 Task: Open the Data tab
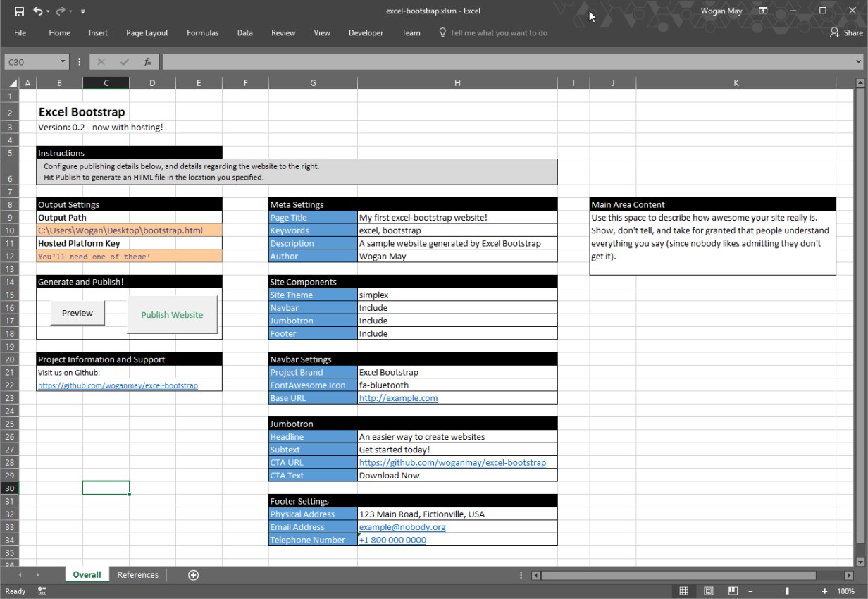click(x=244, y=32)
